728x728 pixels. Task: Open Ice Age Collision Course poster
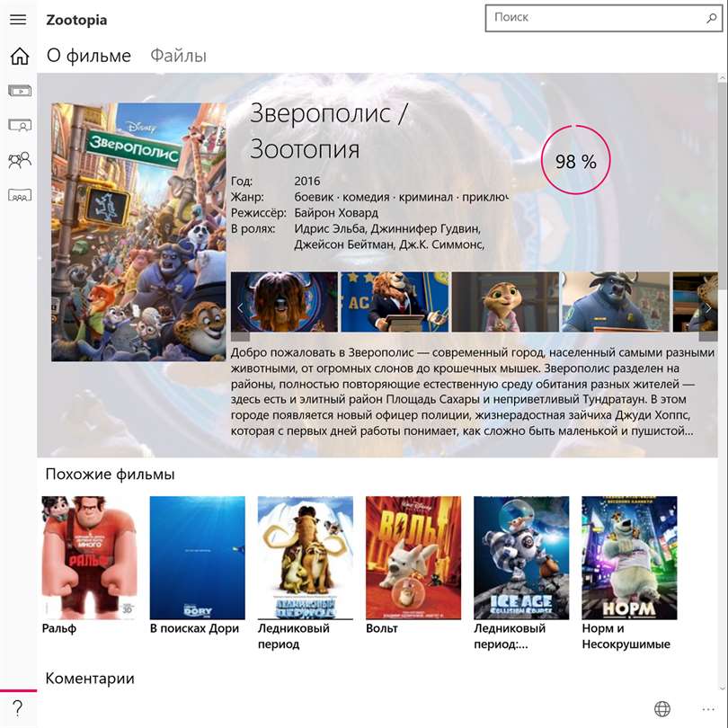[521, 557]
